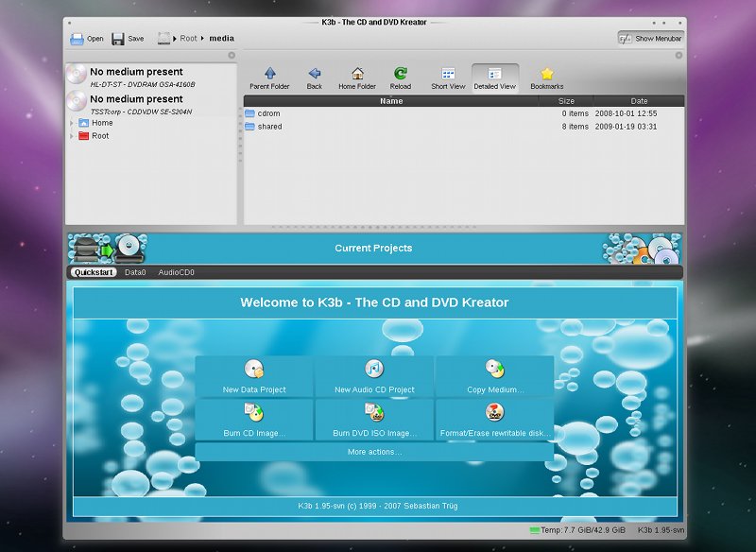Close the left tree panel
Screen dimensions: 756x552
click(x=232, y=56)
